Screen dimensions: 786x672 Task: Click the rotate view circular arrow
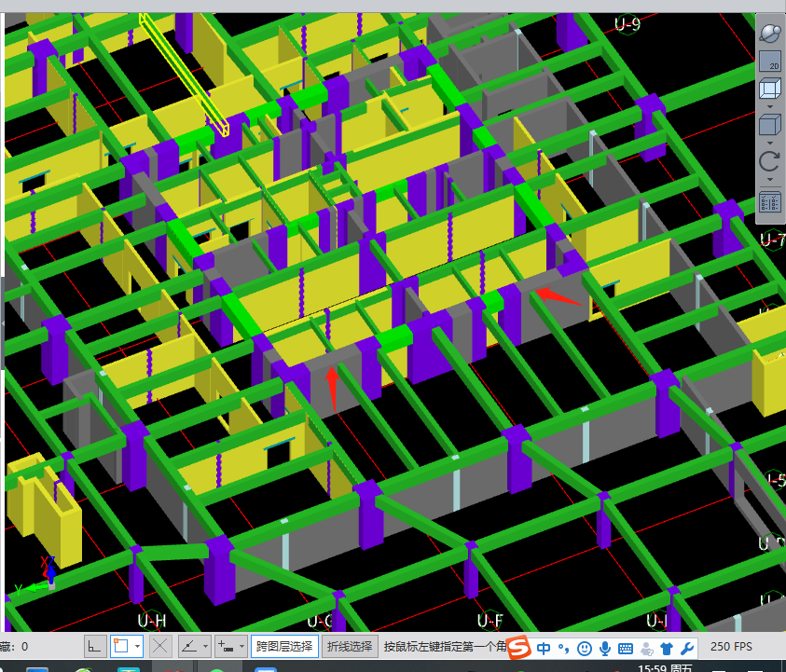point(770,161)
